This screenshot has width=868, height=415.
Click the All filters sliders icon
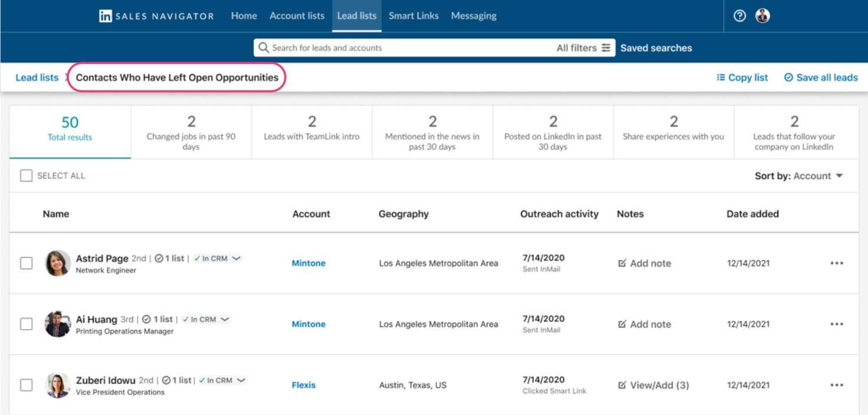[x=606, y=48]
